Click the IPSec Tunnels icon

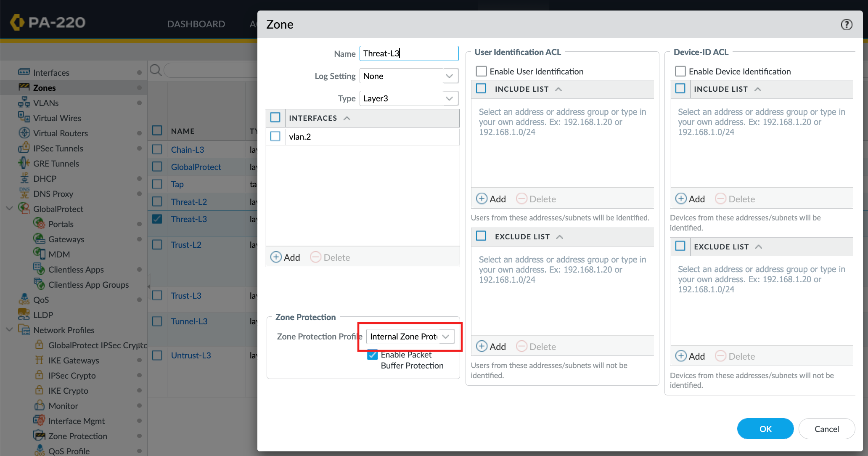(24, 148)
